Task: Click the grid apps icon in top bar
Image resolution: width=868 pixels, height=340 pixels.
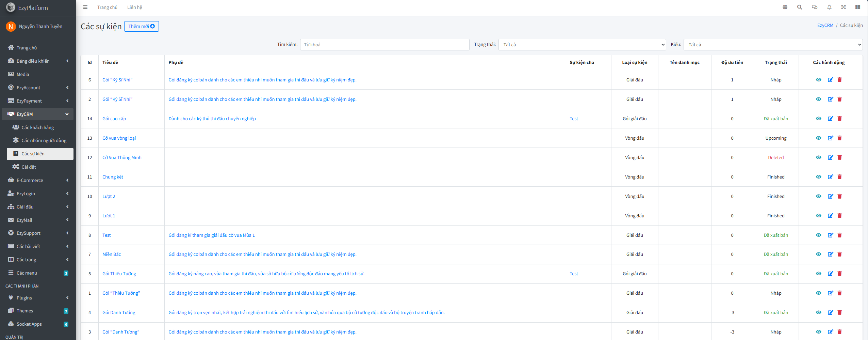Action: [857, 7]
